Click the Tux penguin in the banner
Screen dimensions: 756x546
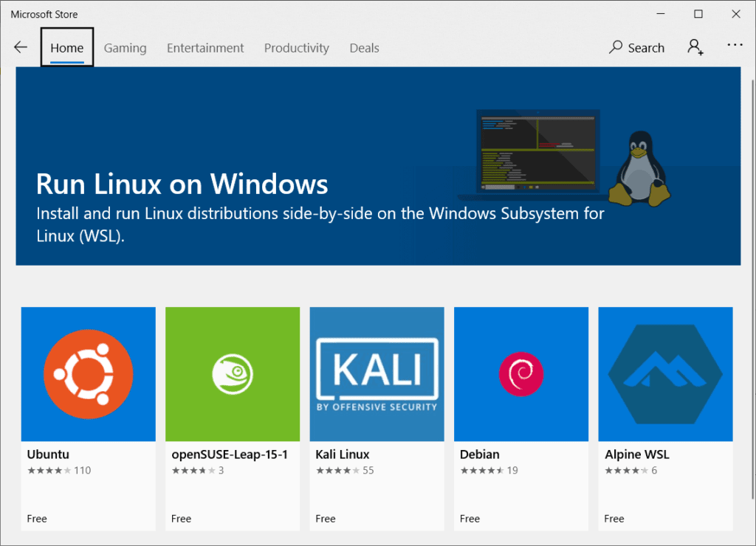[639, 170]
